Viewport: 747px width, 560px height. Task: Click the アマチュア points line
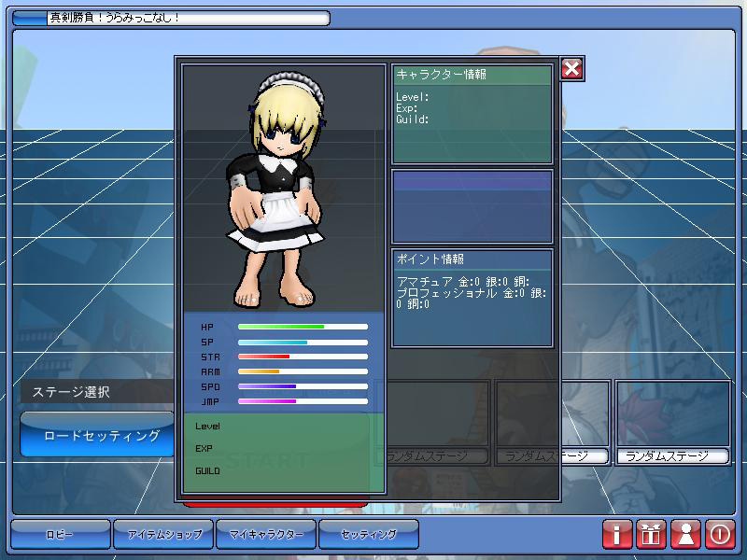pos(463,282)
